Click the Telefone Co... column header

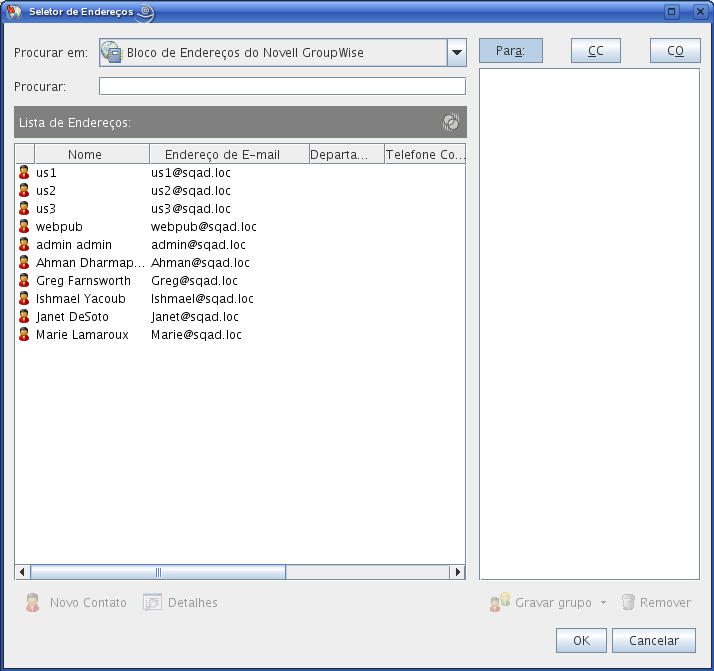tap(425, 154)
